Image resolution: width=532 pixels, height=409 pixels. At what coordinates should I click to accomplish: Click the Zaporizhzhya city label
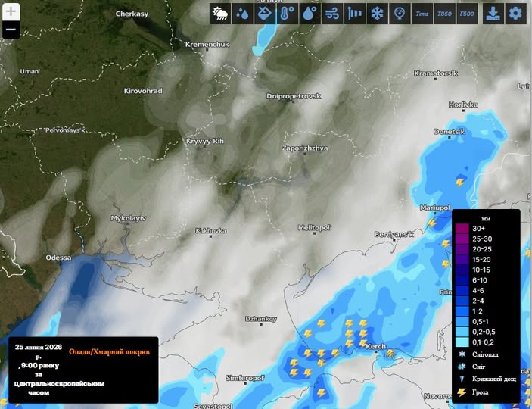coord(305,148)
